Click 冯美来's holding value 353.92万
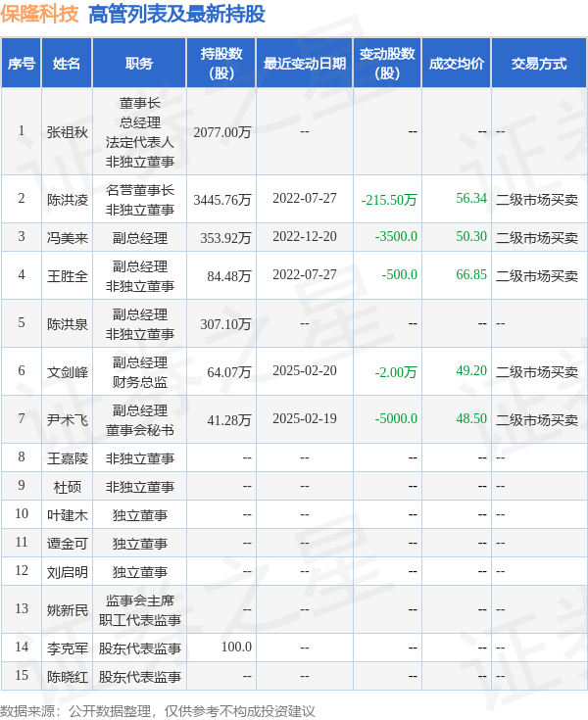 (x=222, y=237)
